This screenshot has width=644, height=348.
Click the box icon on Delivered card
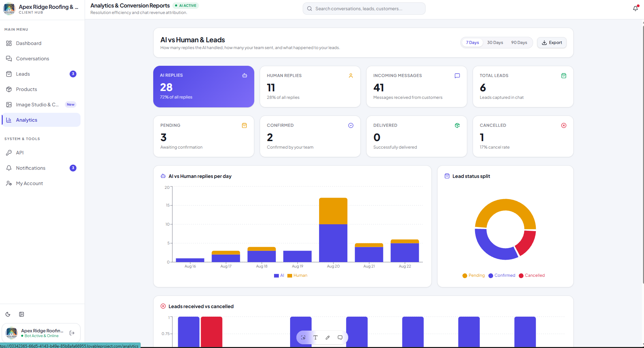coord(457,125)
